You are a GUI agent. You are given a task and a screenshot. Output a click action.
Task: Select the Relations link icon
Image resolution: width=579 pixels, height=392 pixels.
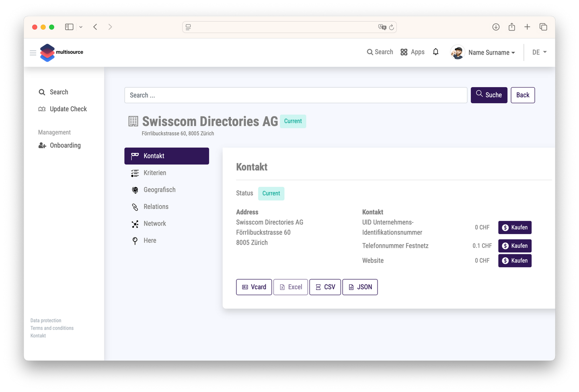[135, 206]
